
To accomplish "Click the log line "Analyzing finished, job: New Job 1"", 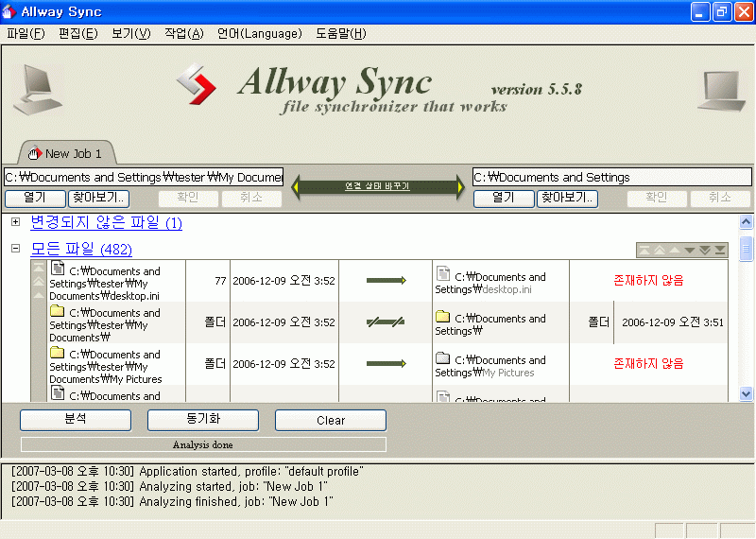I will click(x=172, y=502).
